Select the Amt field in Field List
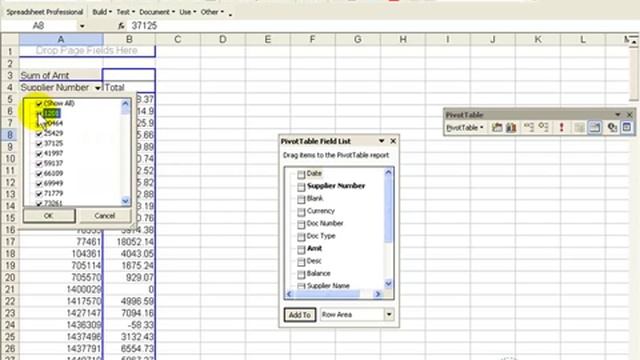Image resolution: width=640 pixels, height=360 pixels. [314, 249]
